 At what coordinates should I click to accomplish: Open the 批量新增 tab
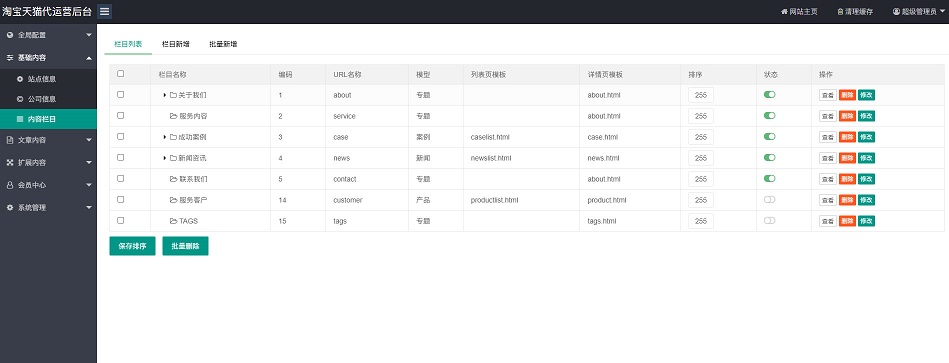(x=223, y=44)
